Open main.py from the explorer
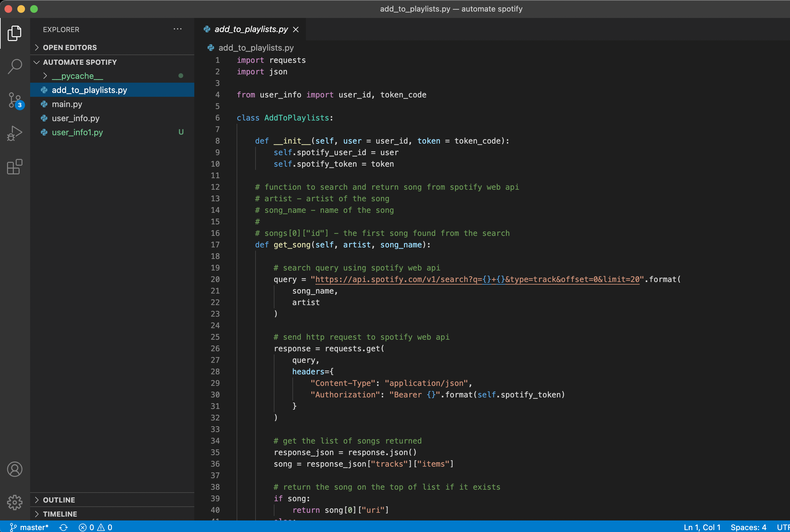Viewport: 790px width, 532px height. (x=112, y=104)
